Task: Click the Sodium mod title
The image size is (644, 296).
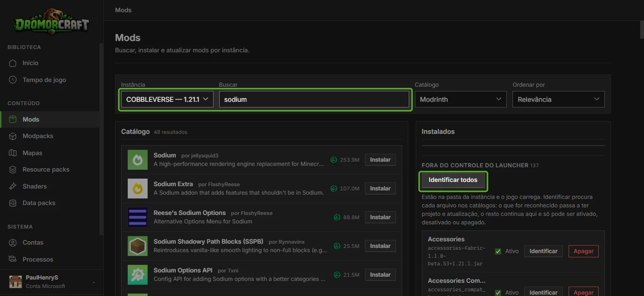Action: point(165,155)
